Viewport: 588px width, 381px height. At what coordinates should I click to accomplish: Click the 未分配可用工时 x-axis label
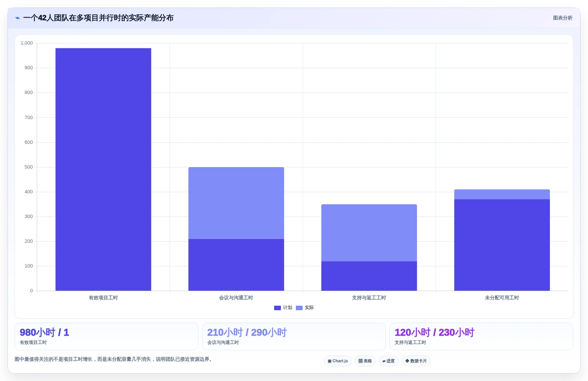point(502,298)
